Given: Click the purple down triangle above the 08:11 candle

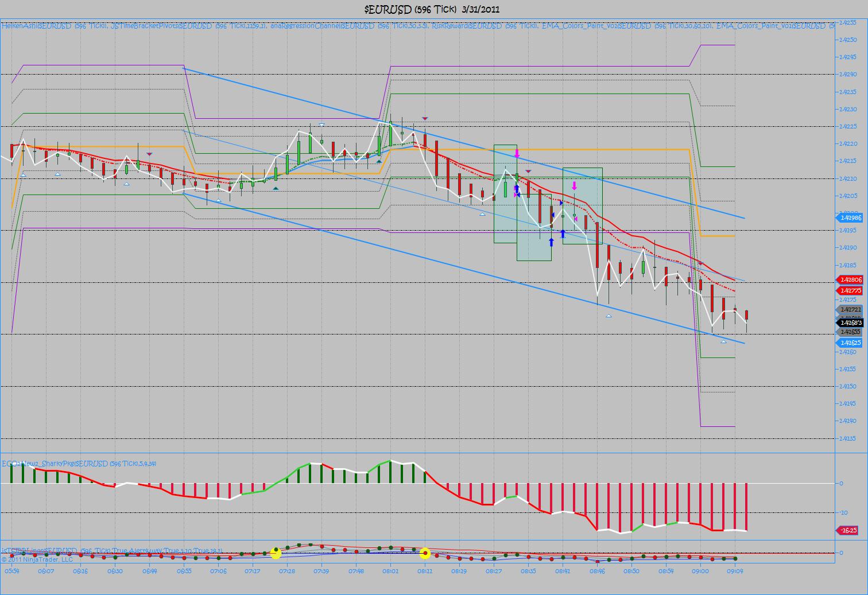Looking at the screenshot, I should 425,118.
